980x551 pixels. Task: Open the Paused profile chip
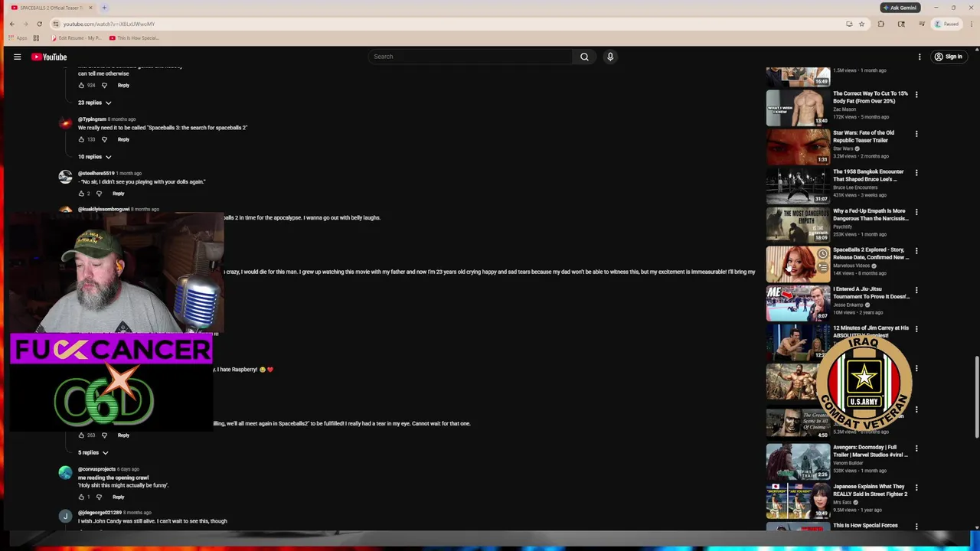(946, 24)
